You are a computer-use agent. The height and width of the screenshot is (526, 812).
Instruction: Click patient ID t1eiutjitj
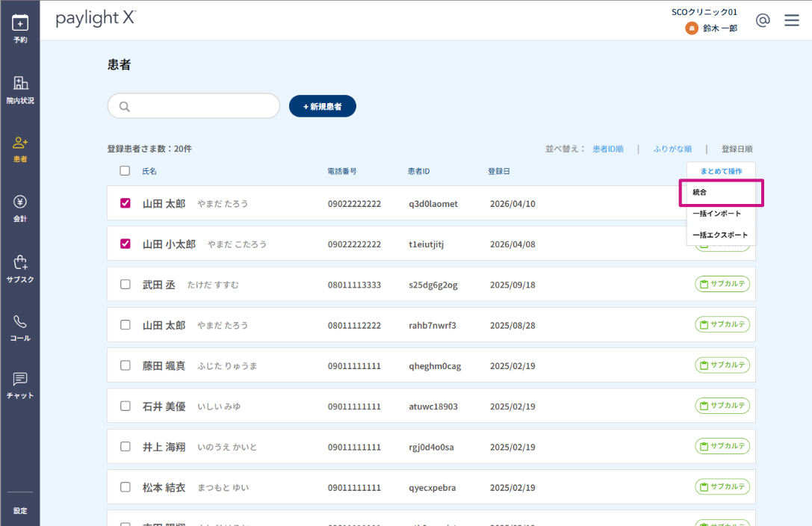pos(427,244)
